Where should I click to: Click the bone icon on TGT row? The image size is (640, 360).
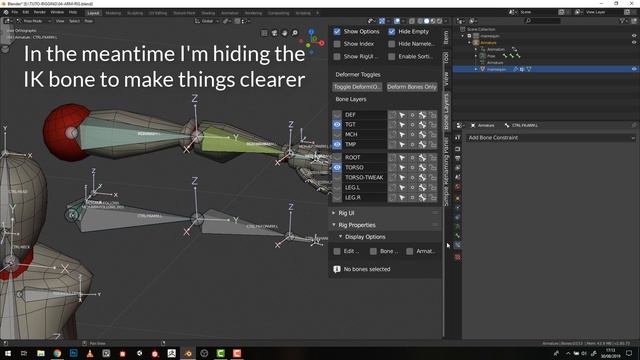click(422, 125)
